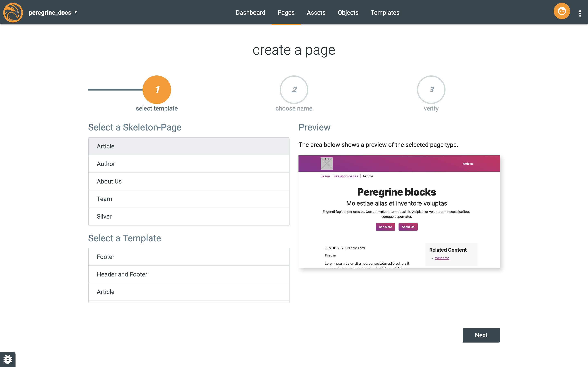Pick the Footer template
Image resolution: width=588 pixels, height=367 pixels.
(189, 257)
